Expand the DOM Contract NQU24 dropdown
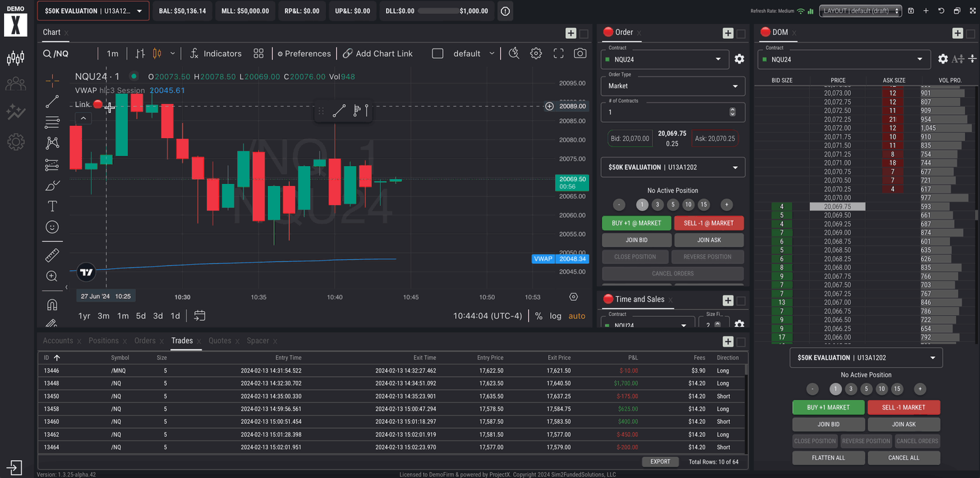Image resolution: width=980 pixels, height=478 pixels. (x=844, y=59)
